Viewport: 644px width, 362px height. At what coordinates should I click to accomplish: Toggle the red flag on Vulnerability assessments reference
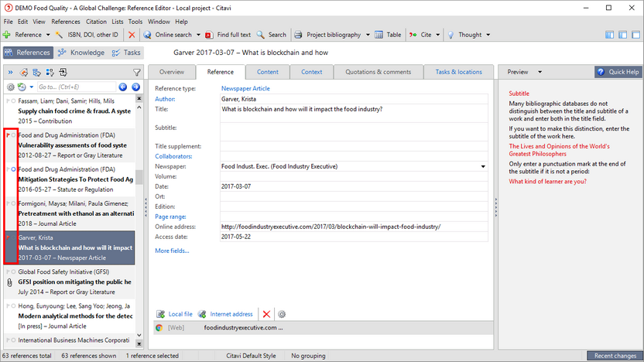(8, 135)
